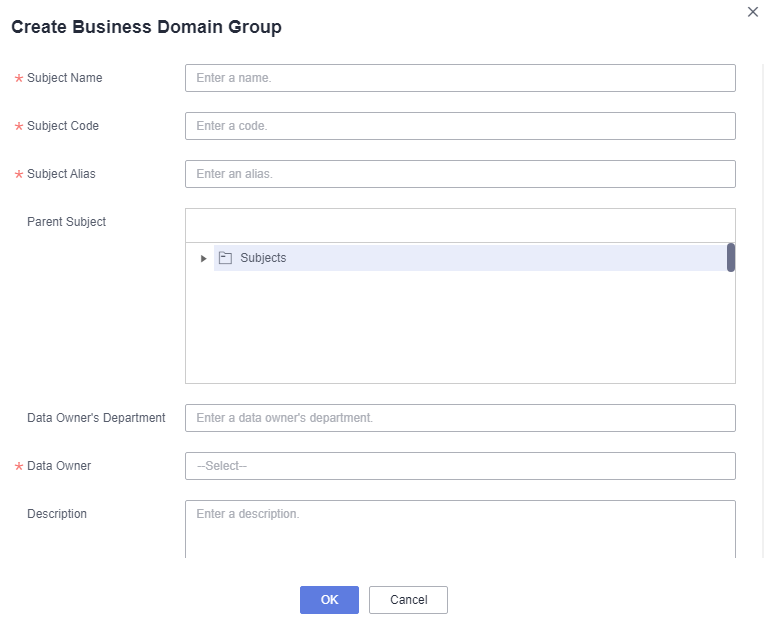This screenshot has height=620, width=764.
Task: Click the Parent Subject label
Action: coord(66,222)
